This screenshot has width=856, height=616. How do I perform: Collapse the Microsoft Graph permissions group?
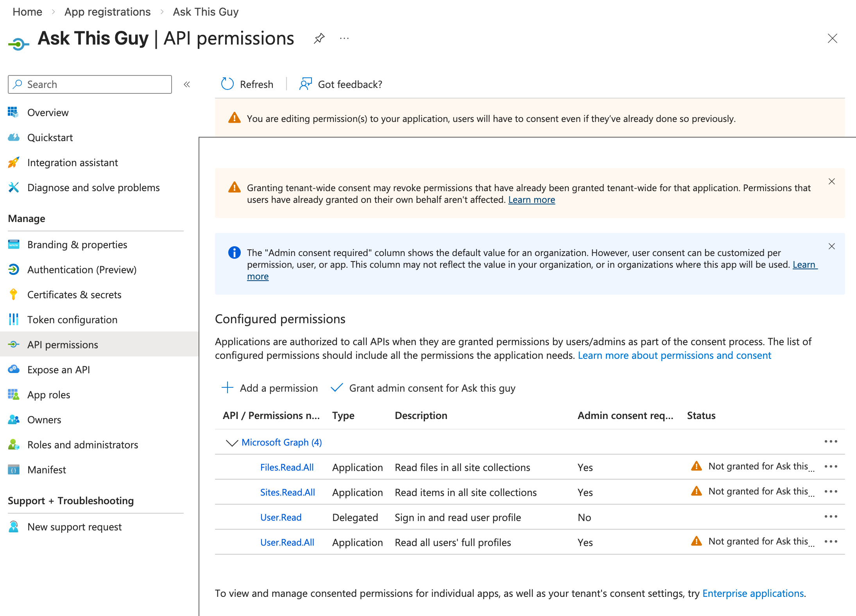coord(231,442)
